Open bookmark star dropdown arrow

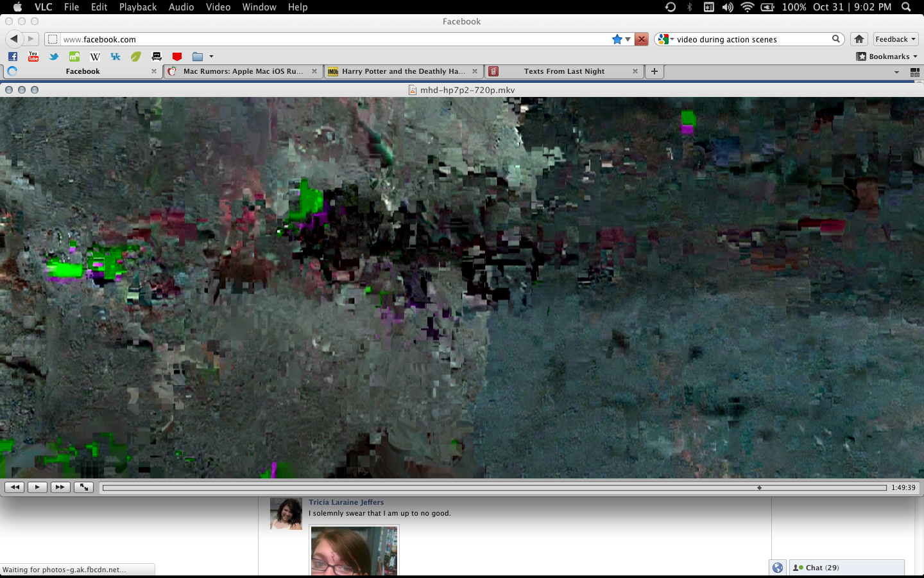click(x=628, y=39)
